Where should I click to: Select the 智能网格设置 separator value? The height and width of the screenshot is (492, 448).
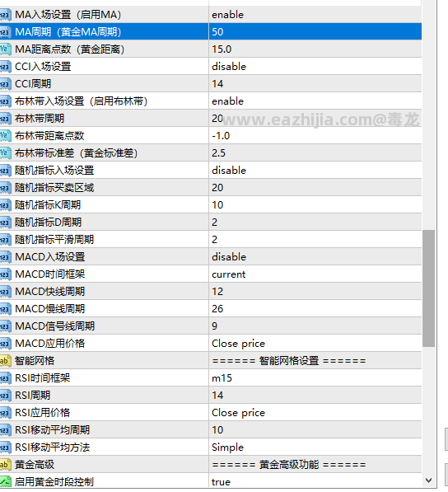coord(289,361)
